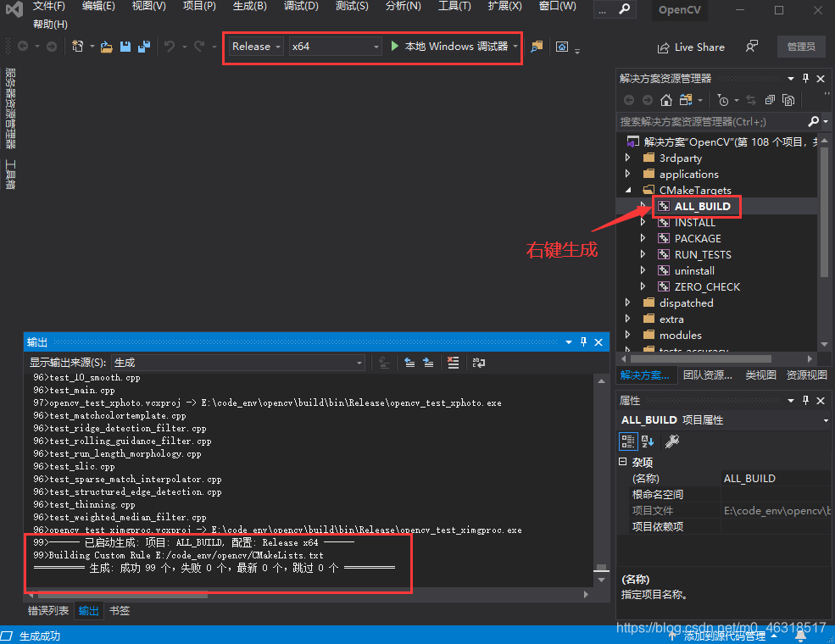Select the Save file icon
This screenshot has height=644, width=835.
coord(125,47)
